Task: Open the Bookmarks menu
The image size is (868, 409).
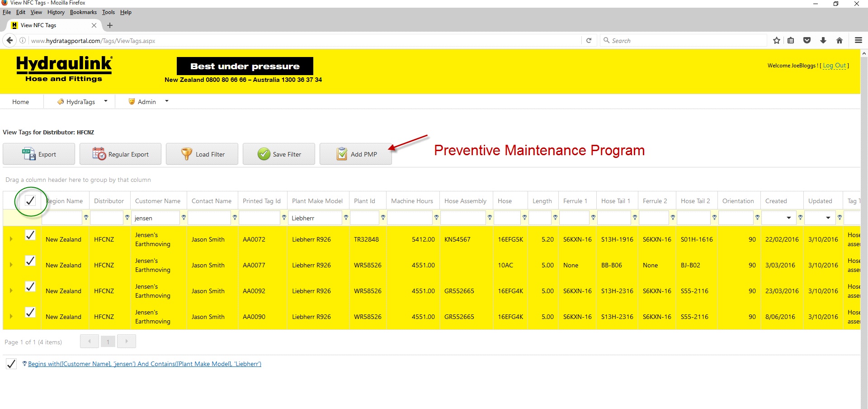Action: [83, 12]
